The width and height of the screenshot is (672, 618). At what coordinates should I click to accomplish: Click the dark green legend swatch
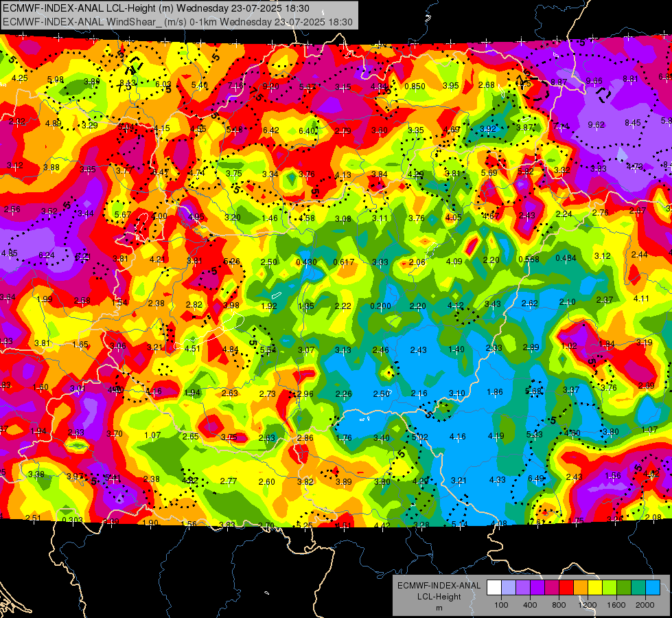624,588
